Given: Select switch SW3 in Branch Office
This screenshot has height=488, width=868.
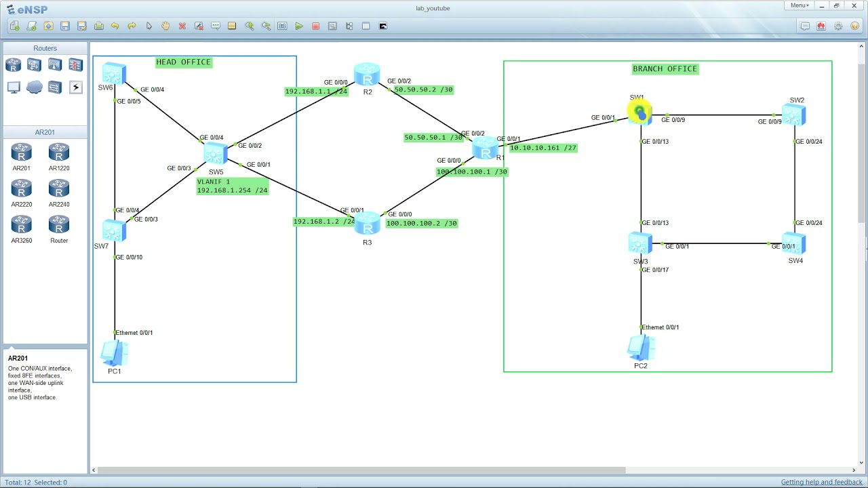Looking at the screenshot, I should click(640, 243).
